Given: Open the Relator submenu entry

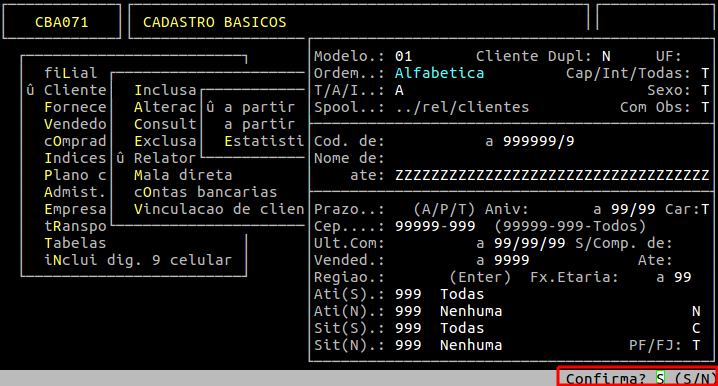Looking at the screenshot, I should click(165, 158).
